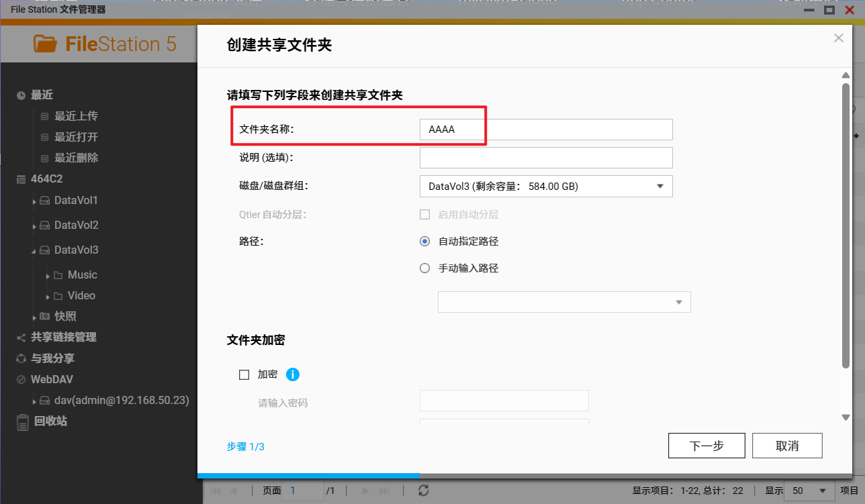865x504 pixels.
Task: Select the 自动指定路径 radio button
Action: coord(424,241)
